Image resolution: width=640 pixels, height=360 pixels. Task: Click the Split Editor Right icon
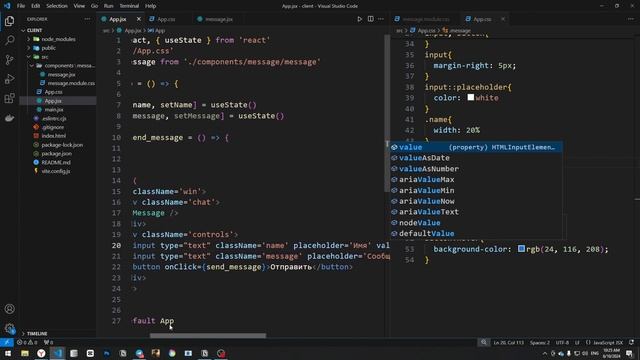click(x=371, y=19)
